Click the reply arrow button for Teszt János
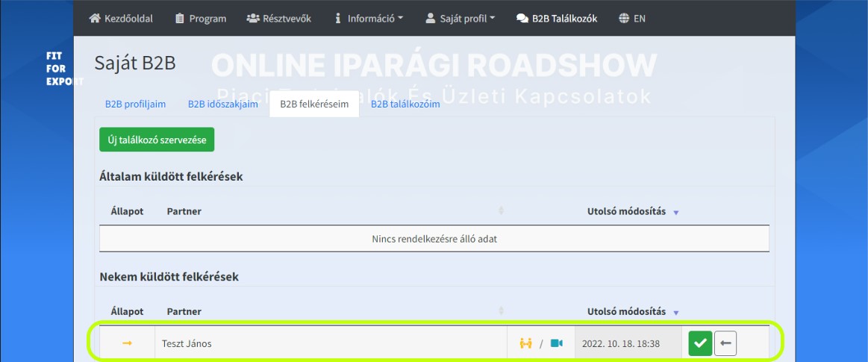Image resolution: width=868 pixels, height=362 pixels. pos(725,344)
